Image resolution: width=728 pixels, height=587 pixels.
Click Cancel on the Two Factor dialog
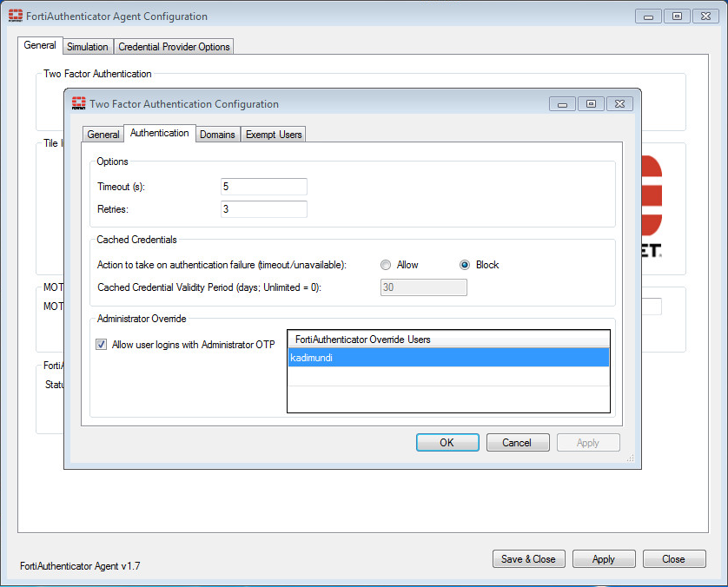click(518, 442)
